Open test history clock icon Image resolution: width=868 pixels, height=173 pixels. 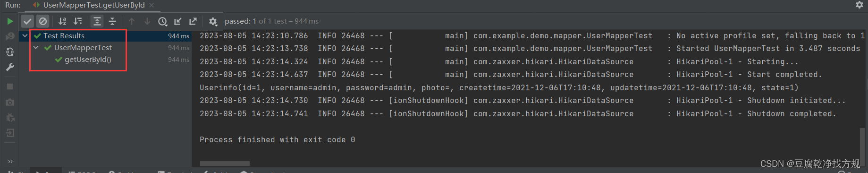point(163,21)
